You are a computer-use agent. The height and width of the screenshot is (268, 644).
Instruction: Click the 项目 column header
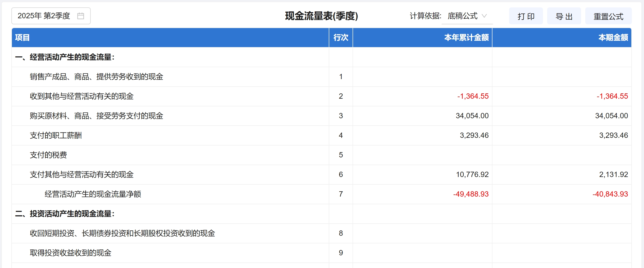pos(22,38)
